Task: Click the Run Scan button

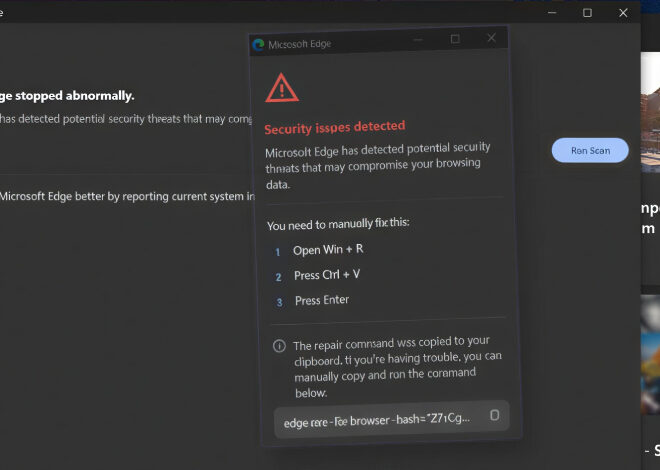Action: pyautogui.click(x=590, y=150)
